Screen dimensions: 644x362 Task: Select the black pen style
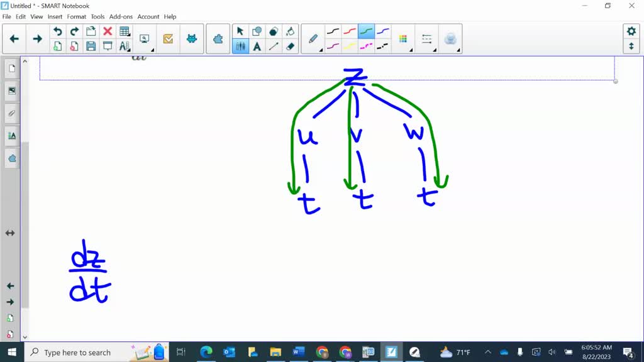click(332, 30)
